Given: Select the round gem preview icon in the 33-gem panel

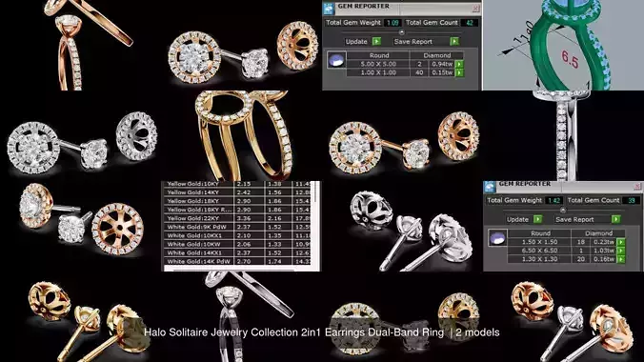Looking at the screenshot, I should tap(497, 238).
